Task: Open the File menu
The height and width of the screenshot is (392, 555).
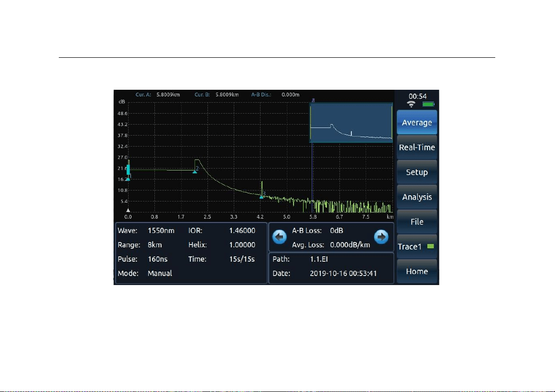Action: (417, 222)
